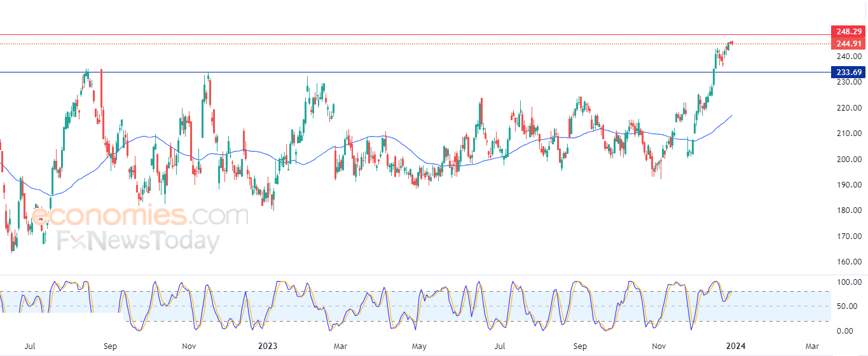Screen dimensions: 868x356
Task: Click the 200.00 price axis value
Action: [849, 160]
